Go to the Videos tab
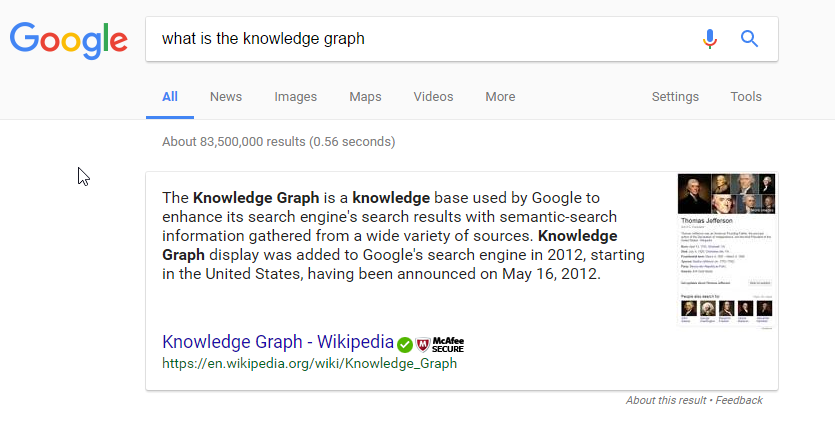Image resolution: width=835 pixels, height=422 pixels. (x=433, y=97)
